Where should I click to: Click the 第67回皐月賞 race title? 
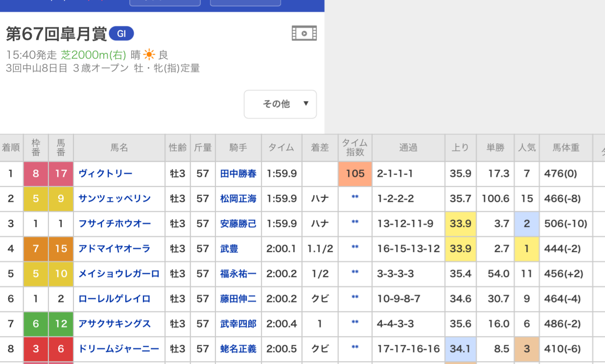[x=56, y=34]
